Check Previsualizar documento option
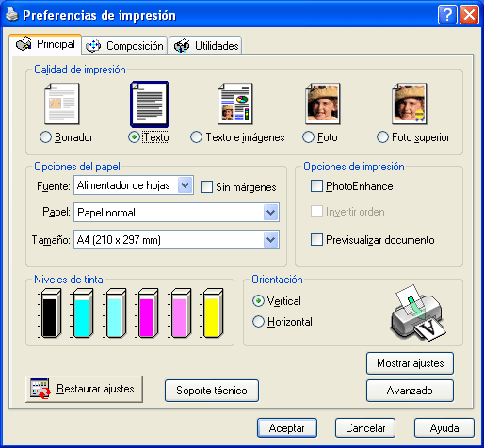The width and height of the screenshot is (484, 448). point(316,240)
